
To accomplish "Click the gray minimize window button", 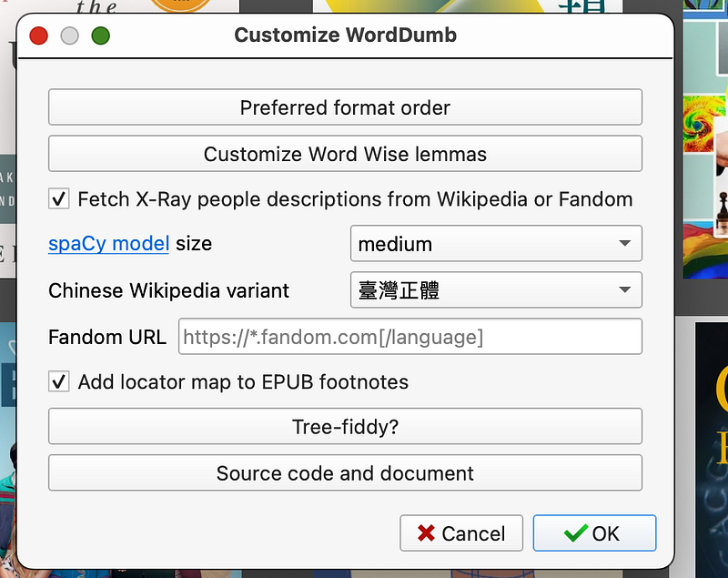I will pyautogui.click(x=70, y=35).
